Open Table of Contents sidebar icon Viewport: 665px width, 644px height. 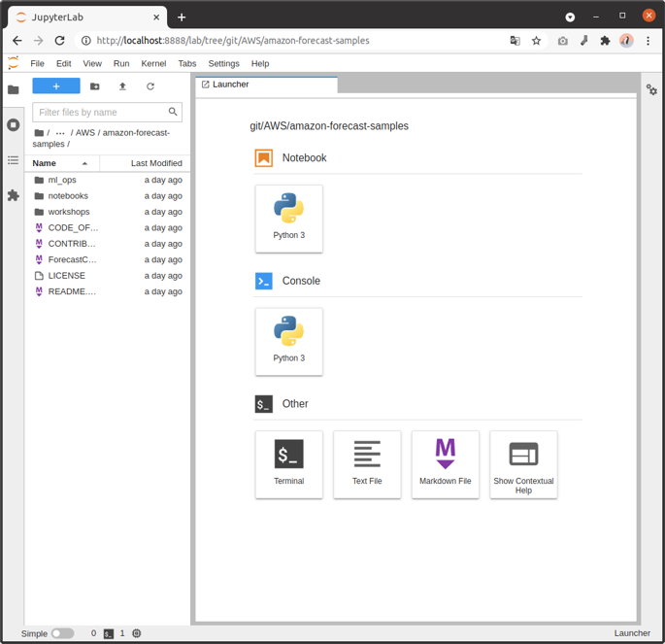[x=14, y=160]
